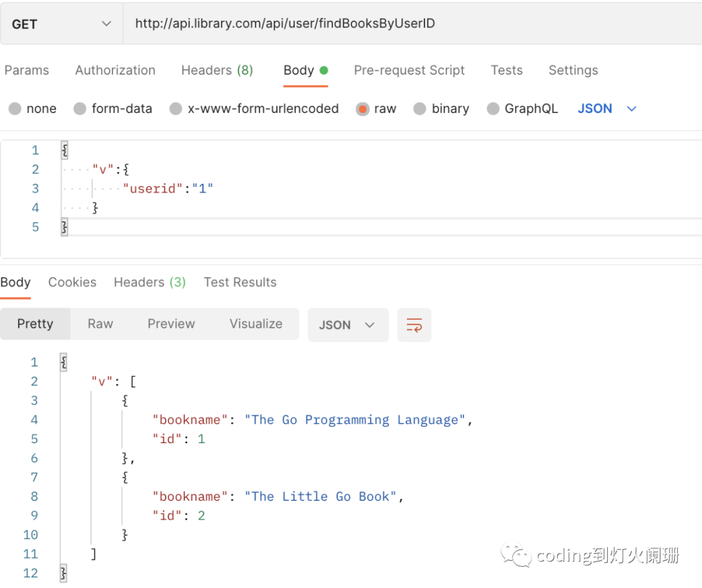This screenshot has width=702, height=588.
Task: Switch to Visualize response view
Action: coord(255,324)
